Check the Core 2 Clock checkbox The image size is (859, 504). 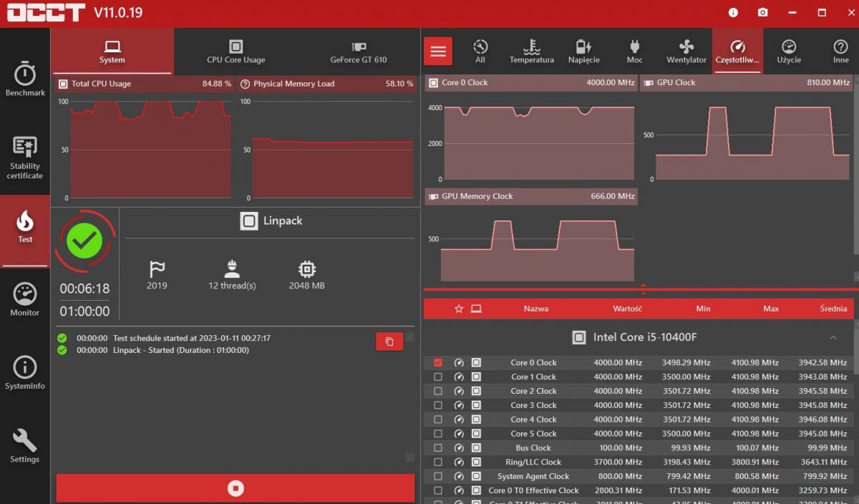438,391
